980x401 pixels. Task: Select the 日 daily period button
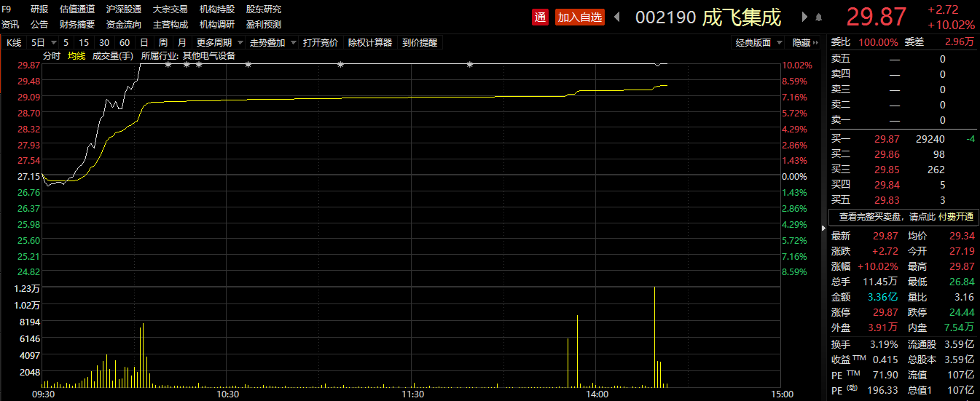pos(144,42)
